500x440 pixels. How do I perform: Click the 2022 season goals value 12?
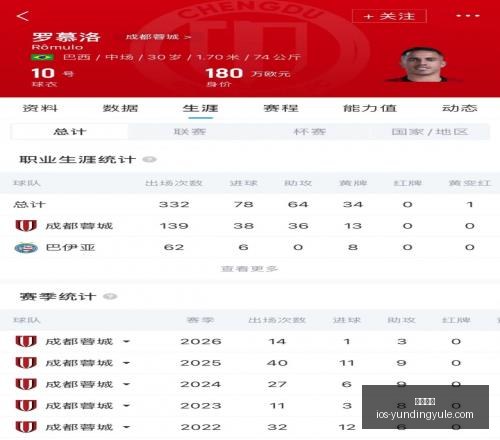pyautogui.click(x=347, y=427)
